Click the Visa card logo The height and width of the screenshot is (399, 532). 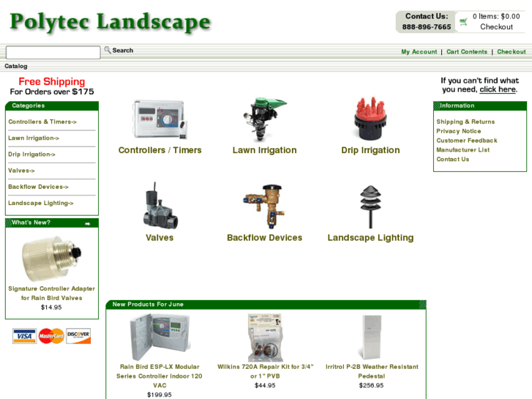coord(24,336)
